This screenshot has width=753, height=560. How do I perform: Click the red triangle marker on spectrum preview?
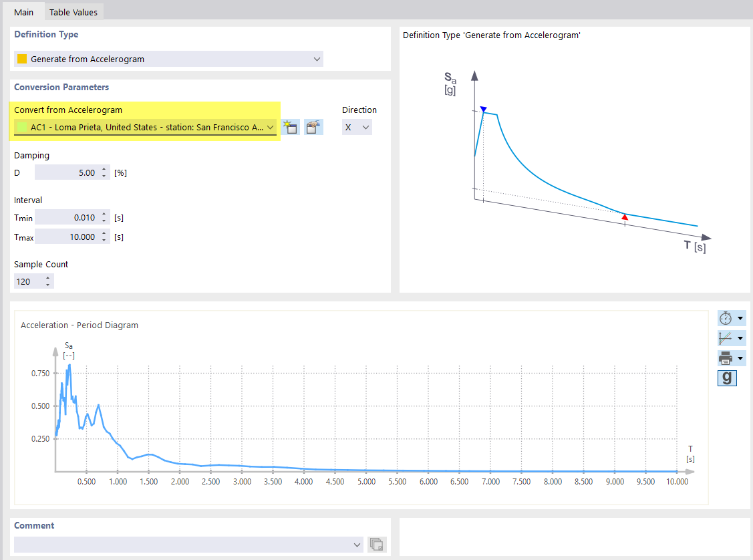point(624,217)
